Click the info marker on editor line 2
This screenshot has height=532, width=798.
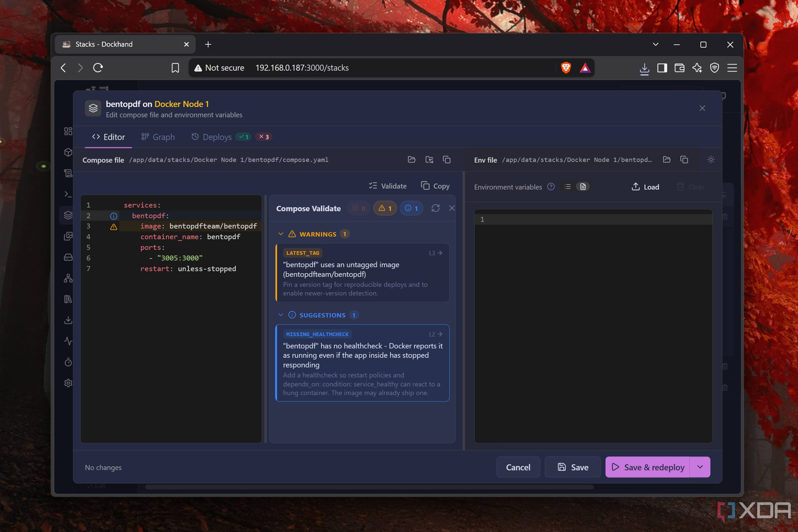(114, 216)
